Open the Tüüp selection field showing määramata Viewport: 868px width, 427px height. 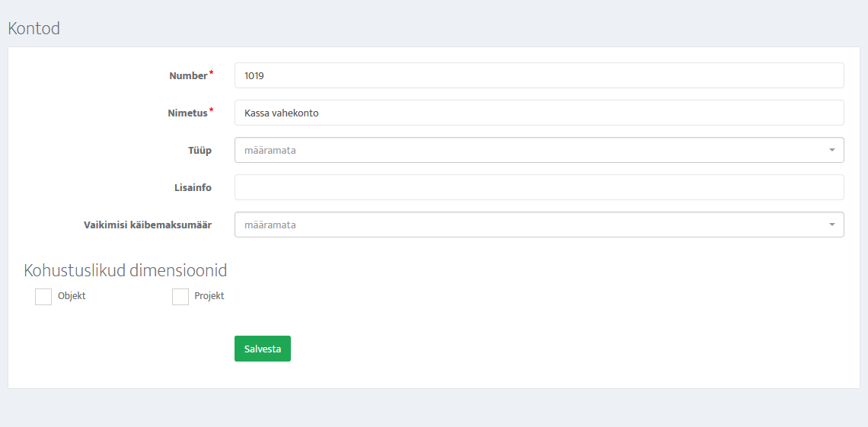(539, 150)
